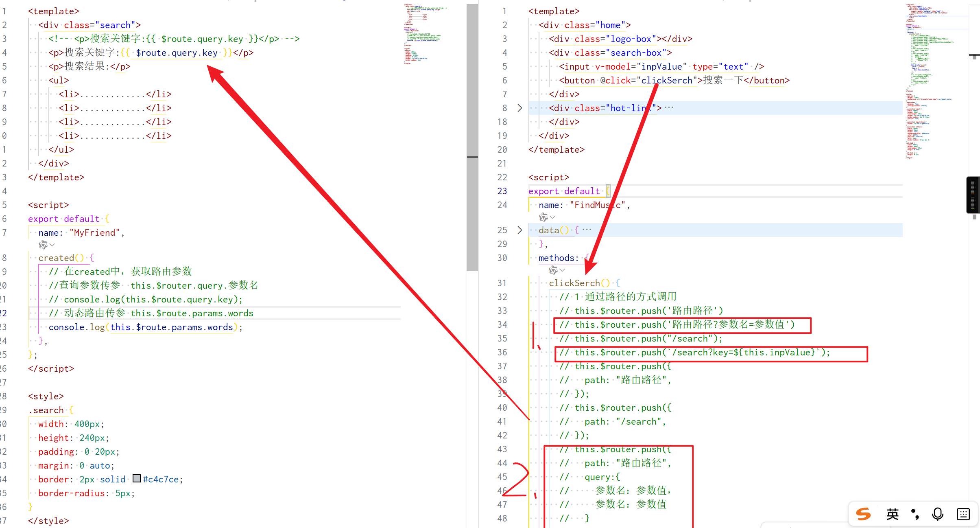The width and height of the screenshot is (980, 528).
Task: Click the collapsed ellipsis after data() {
Action: point(587,230)
